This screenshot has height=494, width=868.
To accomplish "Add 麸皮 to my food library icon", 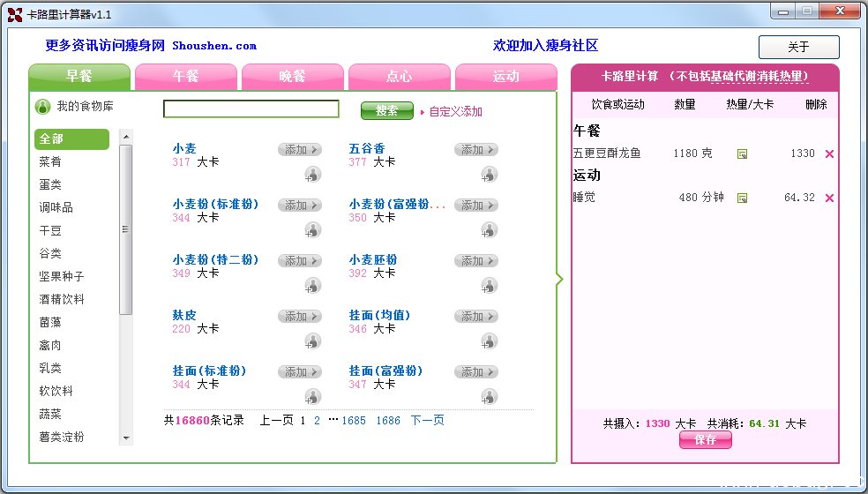I will [x=313, y=341].
